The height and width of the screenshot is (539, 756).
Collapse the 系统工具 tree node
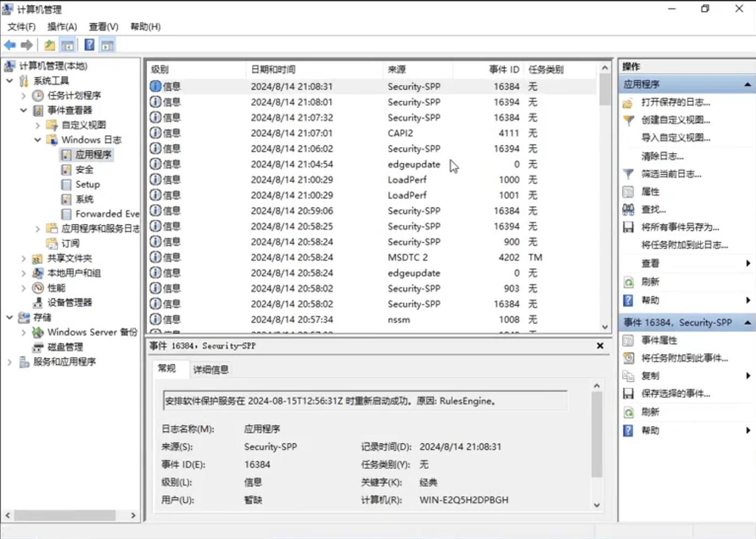(10, 81)
